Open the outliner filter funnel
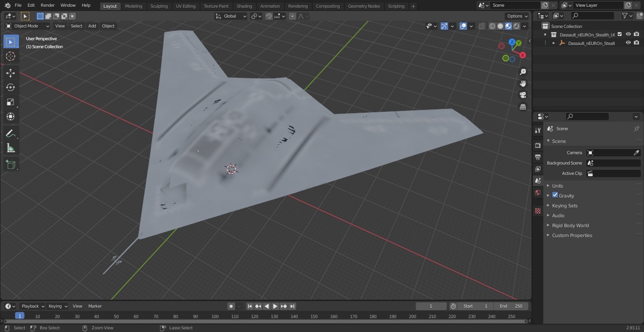 pos(627,16)
